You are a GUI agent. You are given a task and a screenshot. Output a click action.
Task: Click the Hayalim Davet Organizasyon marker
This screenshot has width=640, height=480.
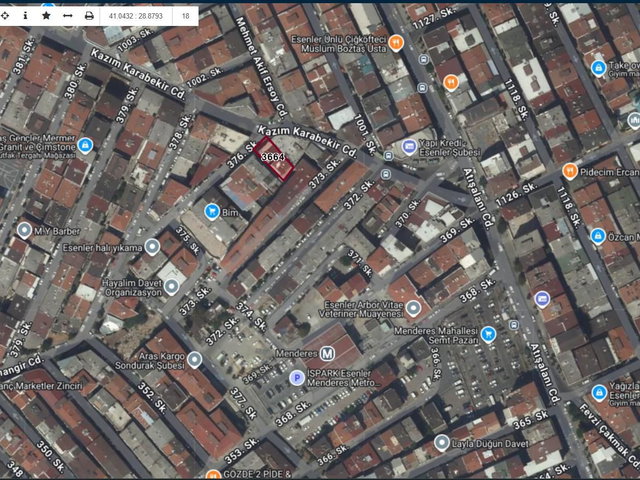point(171,287)
